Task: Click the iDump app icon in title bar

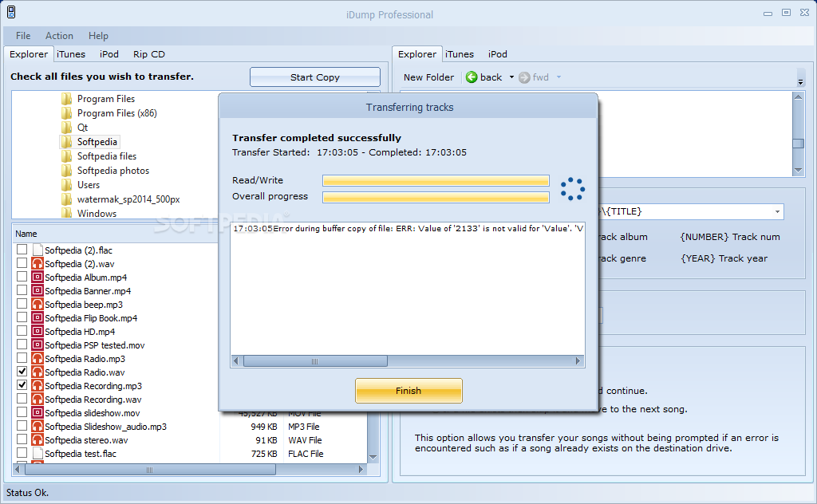Action: click(x=11, y=12)
